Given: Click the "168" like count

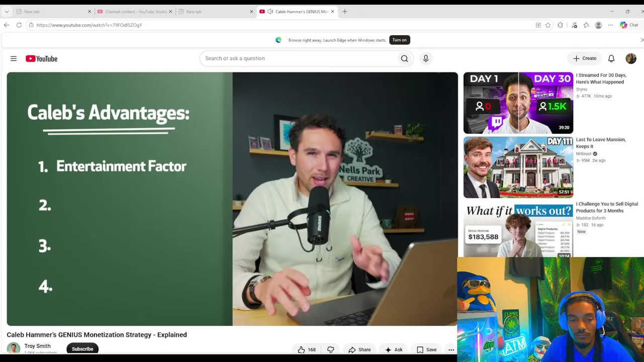Looking at the screenshot, I should click(312, 350).
